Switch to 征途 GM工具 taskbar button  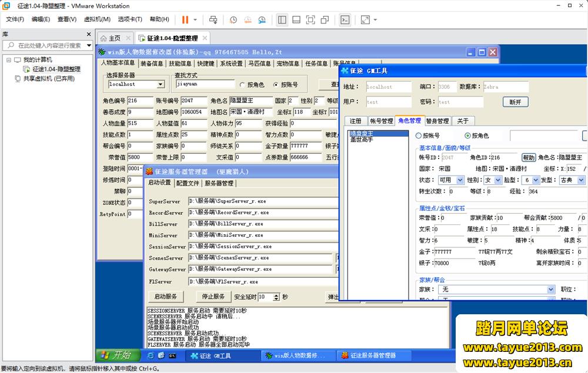point(223,356)
